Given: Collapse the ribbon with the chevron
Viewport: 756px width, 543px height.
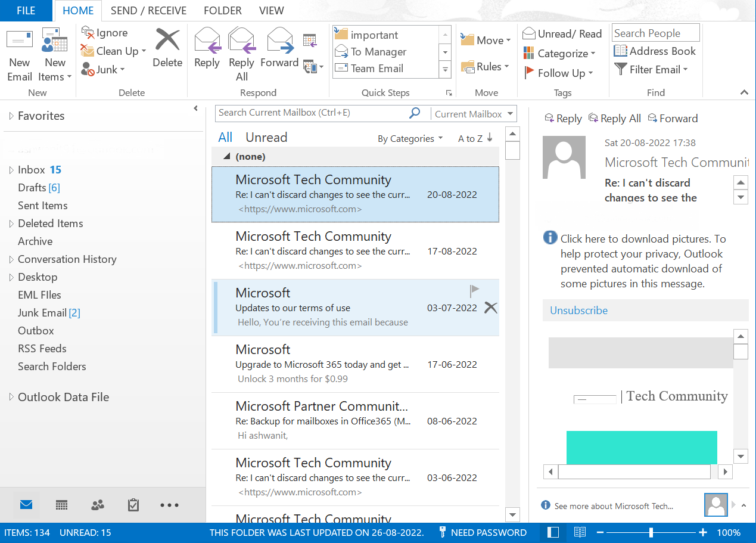Looking at the screenshot, I should [744, 92].
